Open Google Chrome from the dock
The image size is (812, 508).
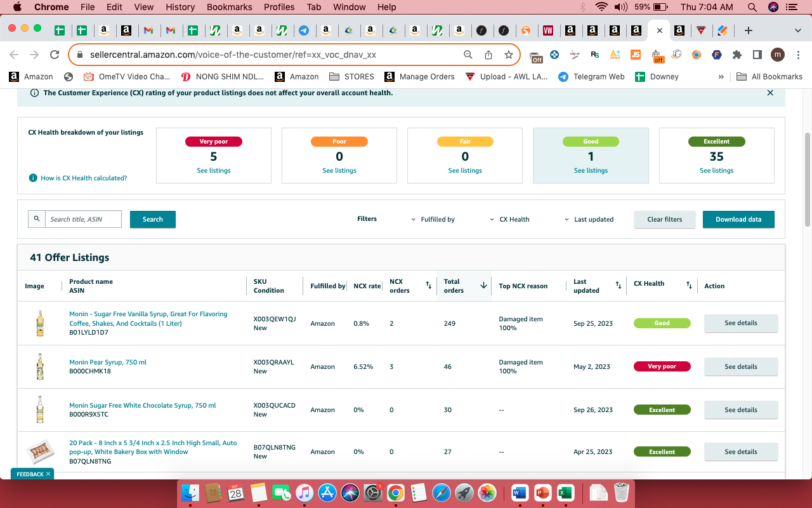[395, 492]
